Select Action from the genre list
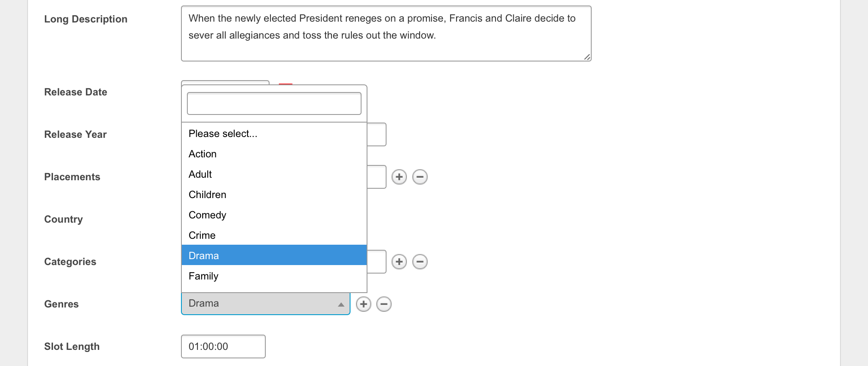The image size is (868, 366). pos(203,154)
